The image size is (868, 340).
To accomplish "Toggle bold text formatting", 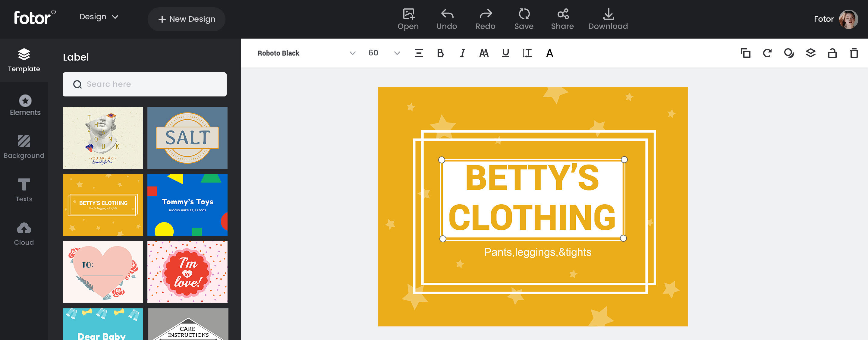I will tap(440, 53).
